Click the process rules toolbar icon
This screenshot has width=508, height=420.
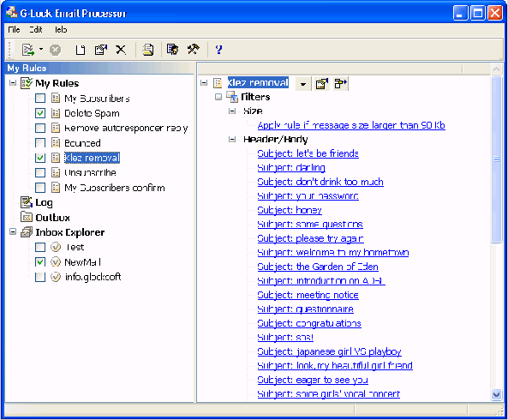click(x=28, y=50)
